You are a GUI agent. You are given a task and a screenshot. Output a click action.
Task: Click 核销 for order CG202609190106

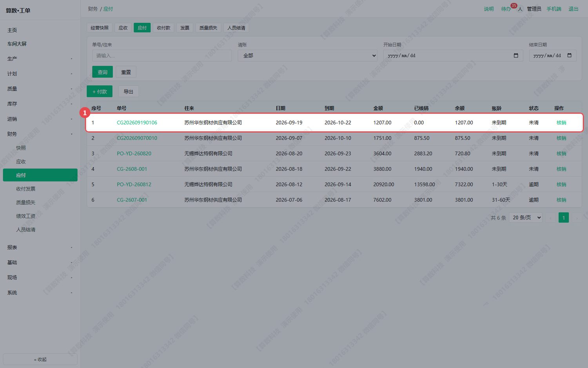(x=561, y=123)
